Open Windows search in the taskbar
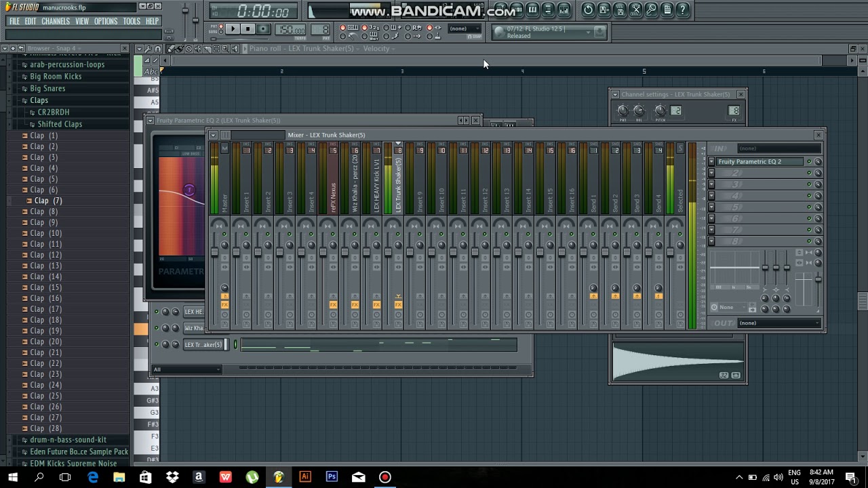This screenshot has height=488, width=868. tap(39, 477)
